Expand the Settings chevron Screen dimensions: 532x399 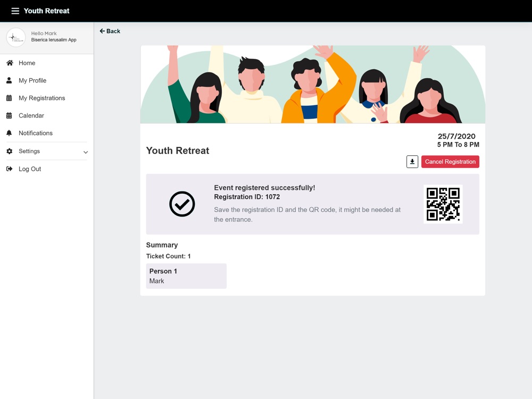(x=86, y=152)
